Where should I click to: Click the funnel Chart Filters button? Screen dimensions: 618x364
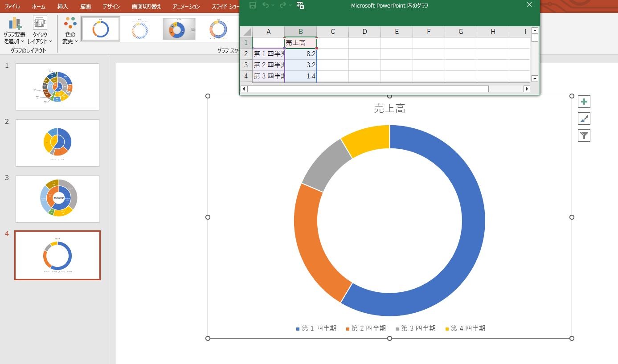pos(584,135)
